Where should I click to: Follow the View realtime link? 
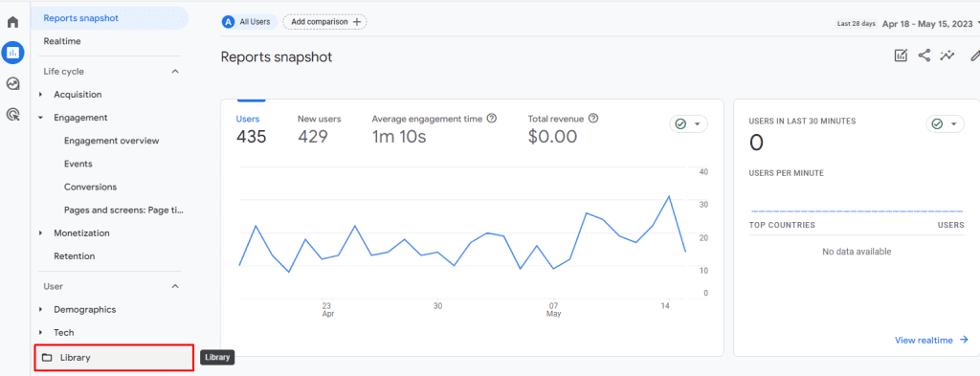pyautogui.click(x=924, y=341)
